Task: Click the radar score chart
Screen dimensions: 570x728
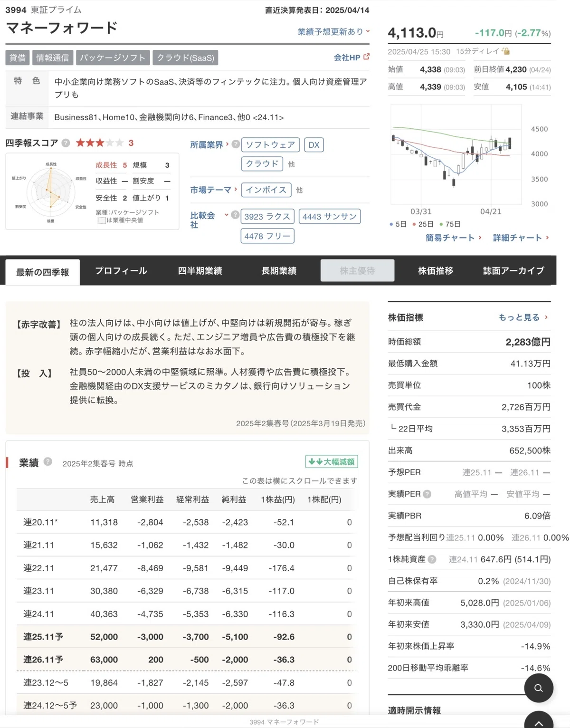Action: (50, 192)
